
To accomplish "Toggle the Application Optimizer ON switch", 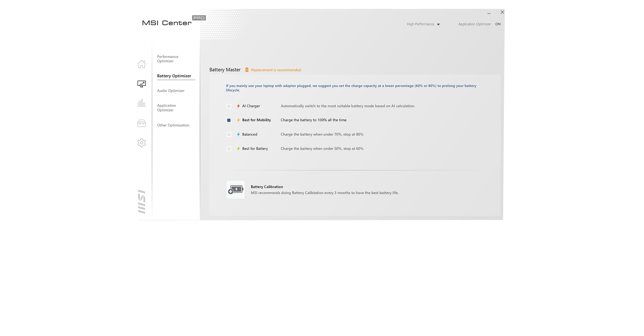I will (498, 24).
